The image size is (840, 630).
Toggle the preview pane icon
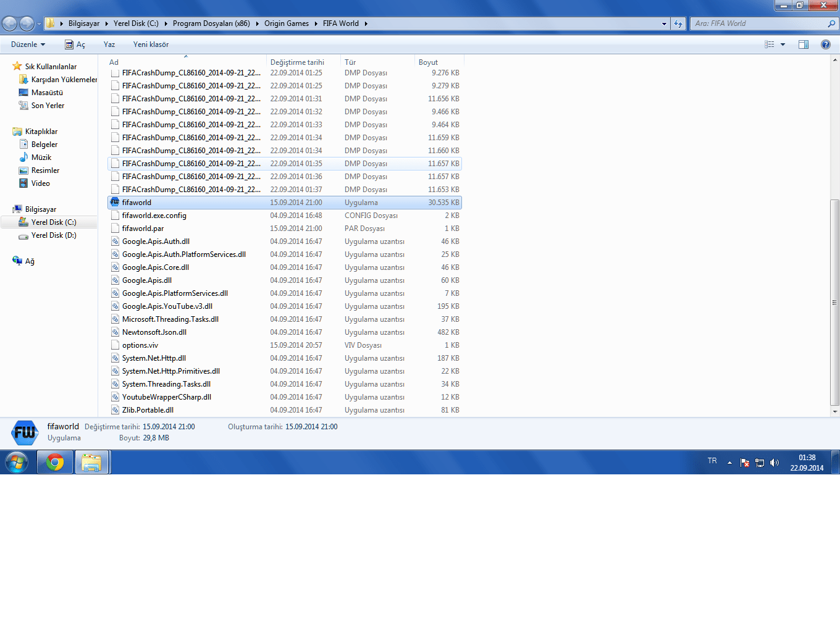coord(804,44)
